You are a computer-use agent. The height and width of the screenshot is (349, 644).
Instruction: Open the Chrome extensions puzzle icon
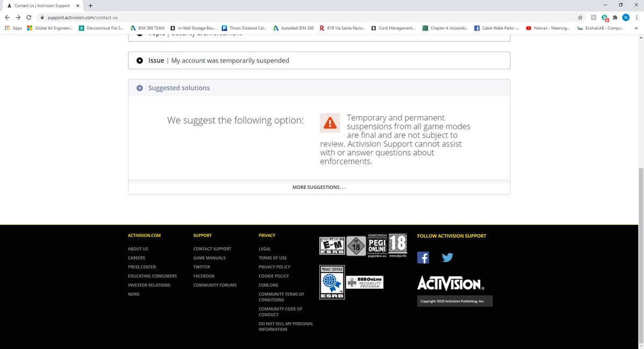pos(616,17)
